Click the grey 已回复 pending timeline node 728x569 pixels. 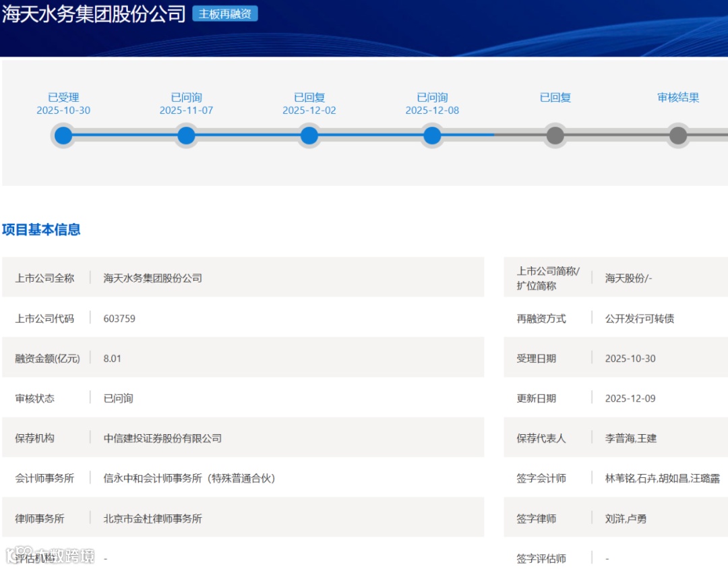pyautogui.click(x=555, y=136)
